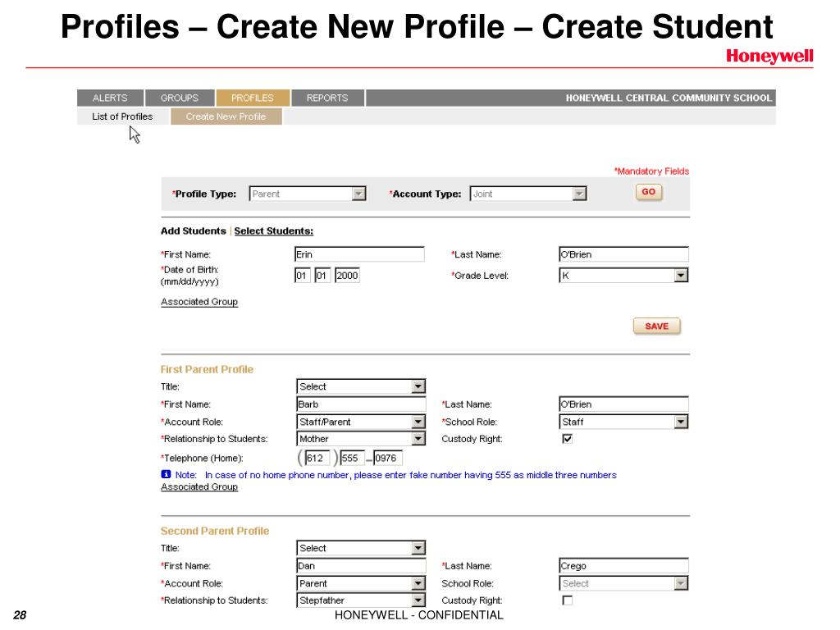Image resolution: width=840 pixels, height=630 pixels.
Task: Open the first parent's Associated Group link
Action: (199, 487)
